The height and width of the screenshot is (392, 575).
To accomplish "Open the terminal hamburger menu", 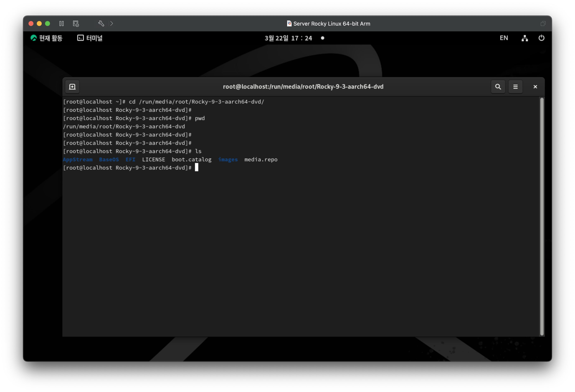I will point(515,87).
